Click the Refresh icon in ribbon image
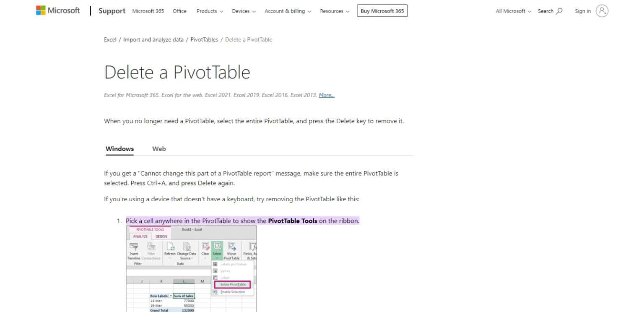 point(170,247)
